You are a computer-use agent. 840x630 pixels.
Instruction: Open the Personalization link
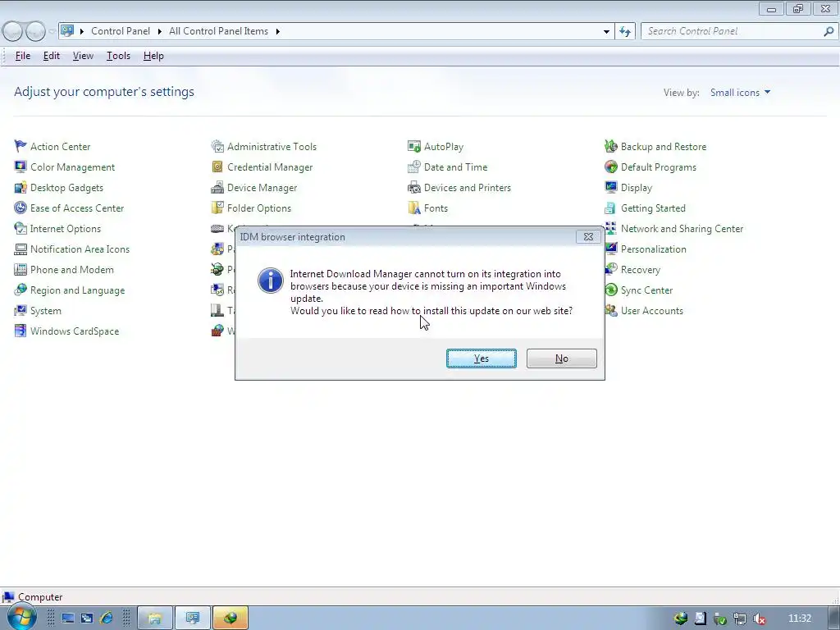[653, 249]
